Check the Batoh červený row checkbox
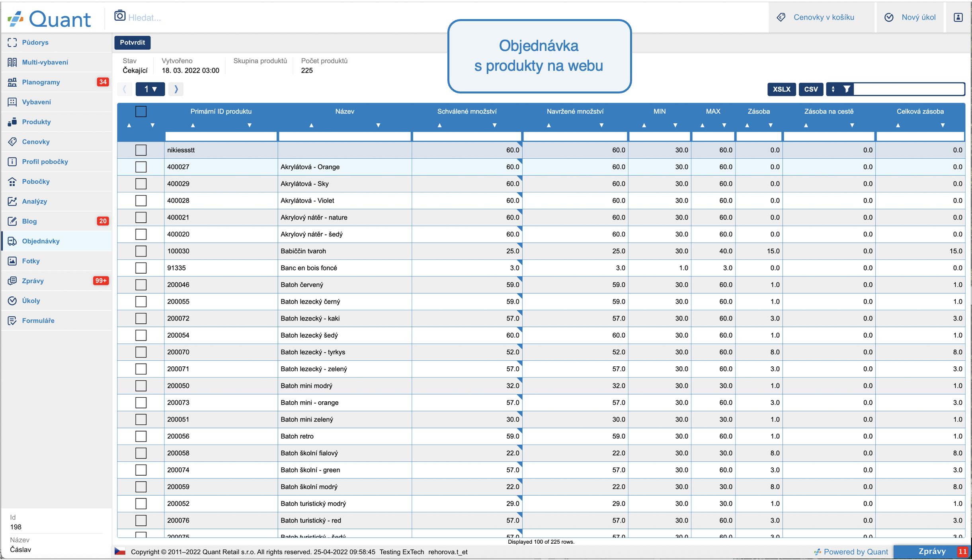 point(141,285)
